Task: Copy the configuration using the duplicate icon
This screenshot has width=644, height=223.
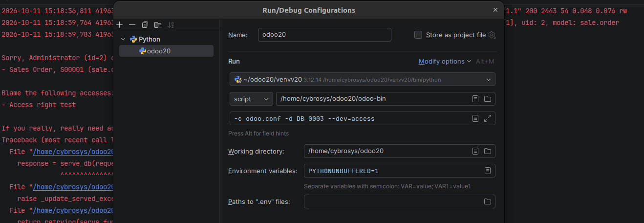Action: (145, 24)
